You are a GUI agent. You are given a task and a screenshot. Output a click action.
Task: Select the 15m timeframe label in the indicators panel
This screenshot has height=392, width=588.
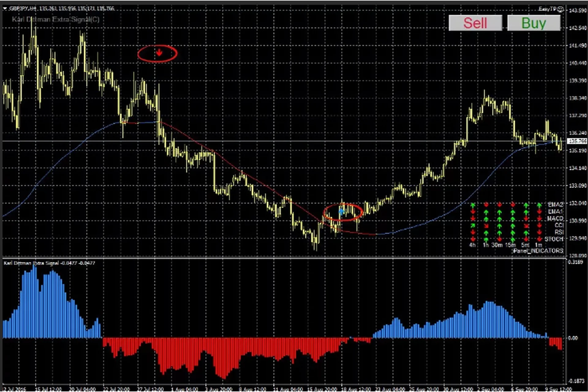click(x=510, y=245)
